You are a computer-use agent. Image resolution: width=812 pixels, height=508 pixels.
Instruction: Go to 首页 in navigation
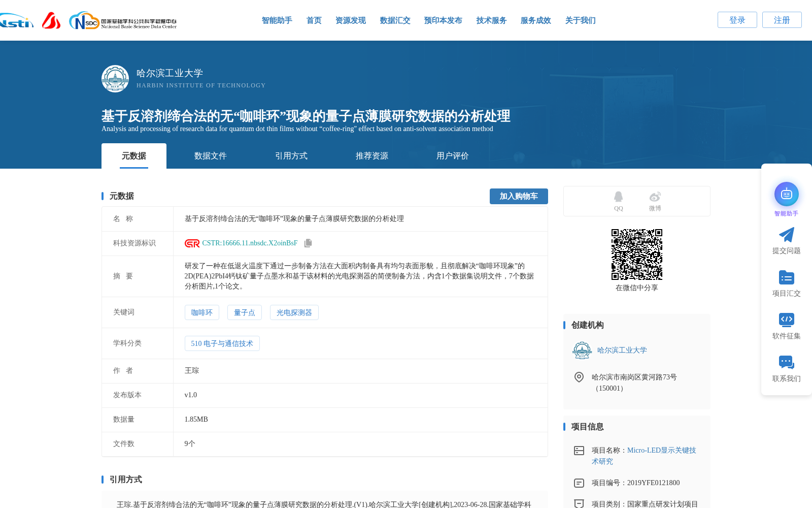click(x=314, y=20)
